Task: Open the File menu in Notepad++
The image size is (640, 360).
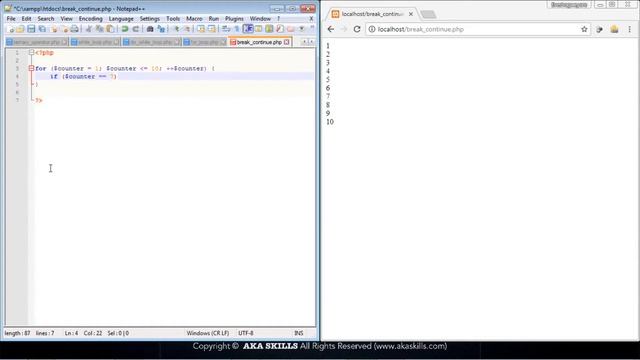Action: click(x=11, y=19)
